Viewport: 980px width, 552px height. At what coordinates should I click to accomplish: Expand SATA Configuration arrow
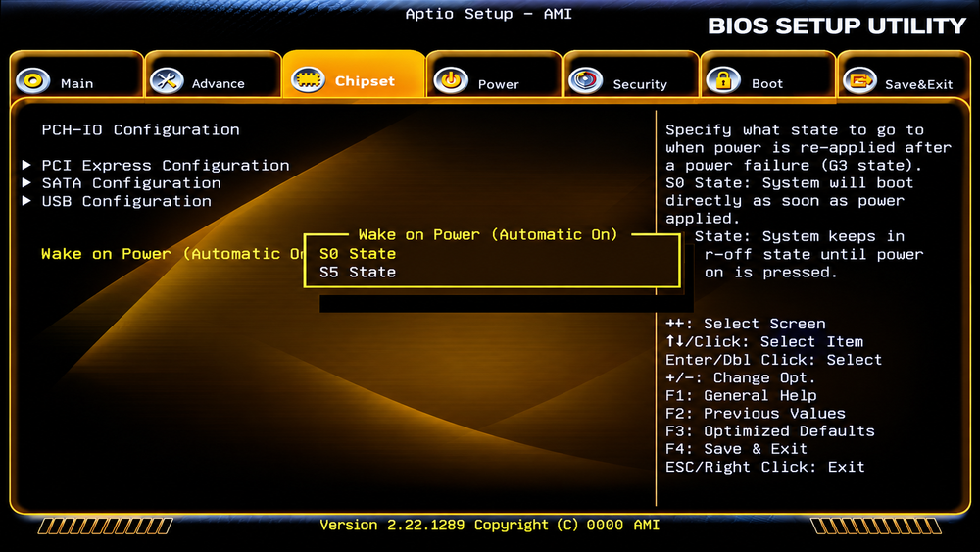[x=26, y=183]
